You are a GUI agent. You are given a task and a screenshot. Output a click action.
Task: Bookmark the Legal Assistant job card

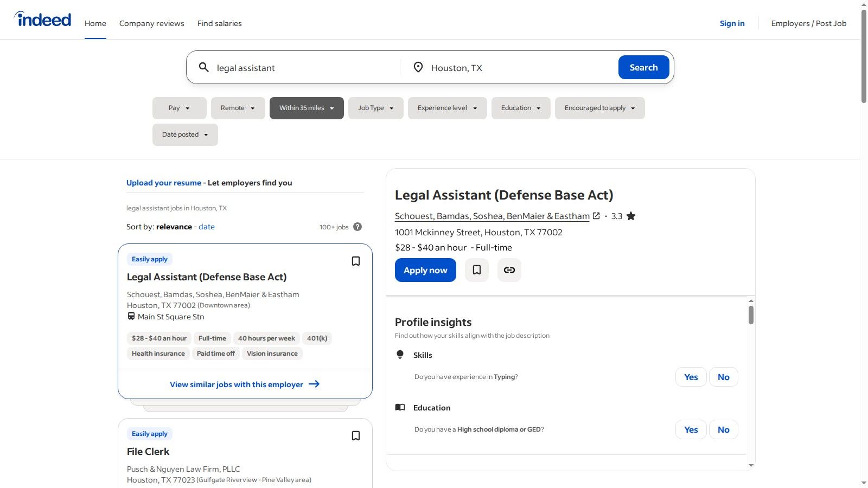point(356,261)
